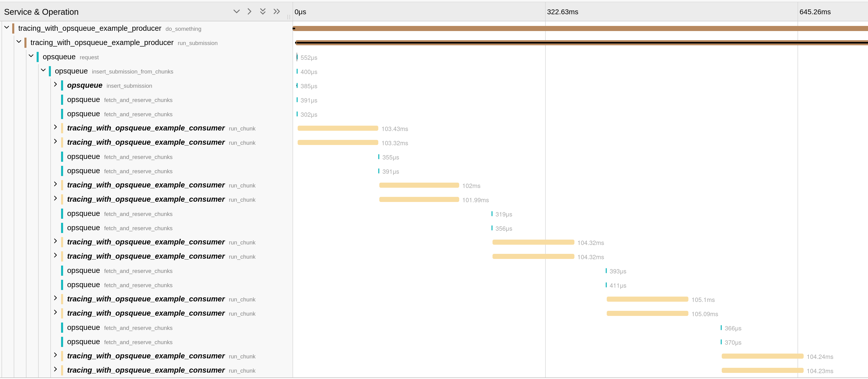
Task: Collapse the run_submission span row
Action: [x=19, y=41]
